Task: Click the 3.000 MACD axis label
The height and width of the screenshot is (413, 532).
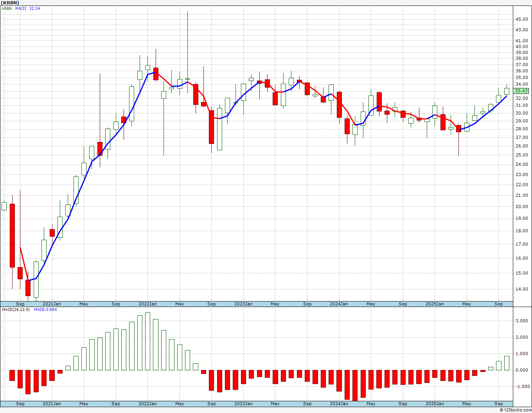Action: point(522,321)
